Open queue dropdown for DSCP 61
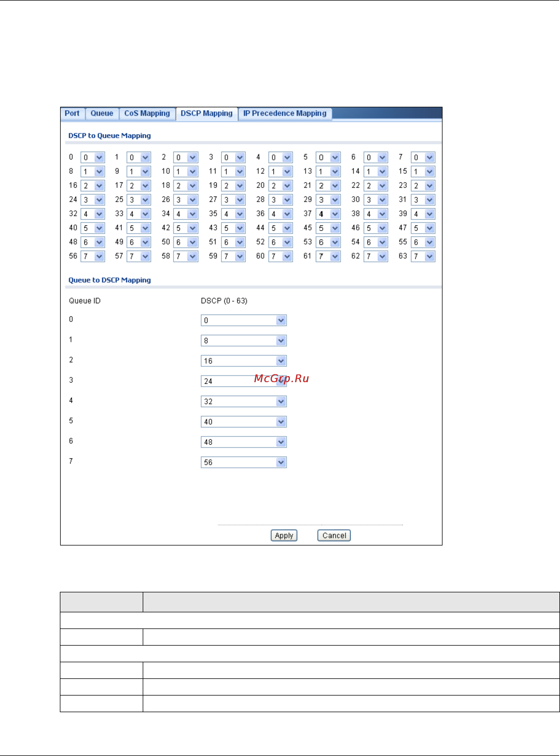Viewport: 560px width, 756px height. 328,257
